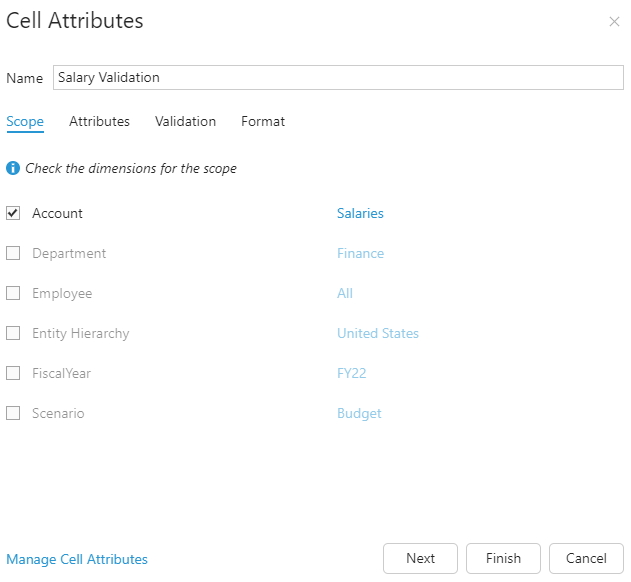The image size is (631, 582).
Task: Select the United States member link
Action: [x=378, y=333]
